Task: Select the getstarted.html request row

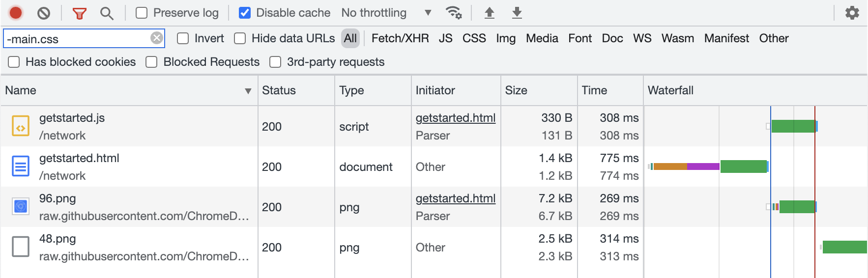Action: [x=434, y=167]
